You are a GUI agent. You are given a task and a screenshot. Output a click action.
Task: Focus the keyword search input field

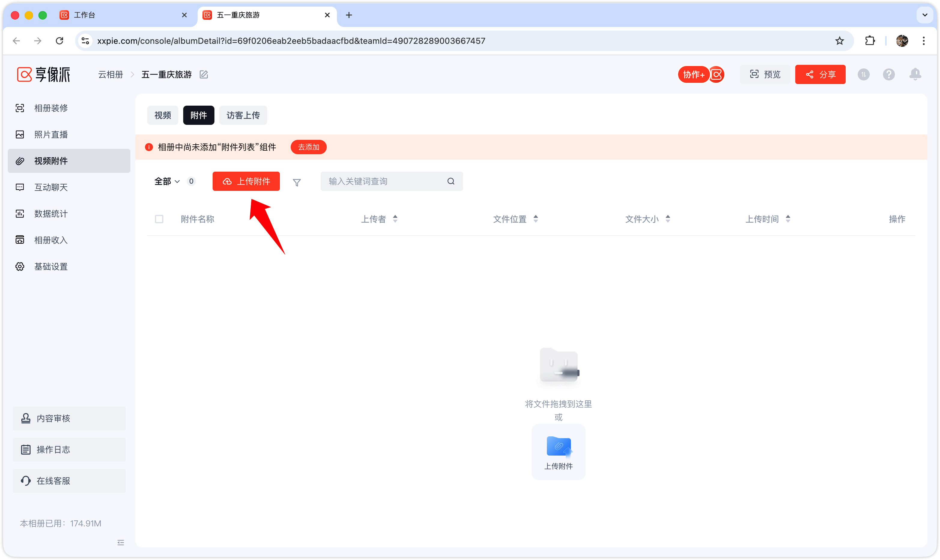pyautogui.click(x=386, y=181)
